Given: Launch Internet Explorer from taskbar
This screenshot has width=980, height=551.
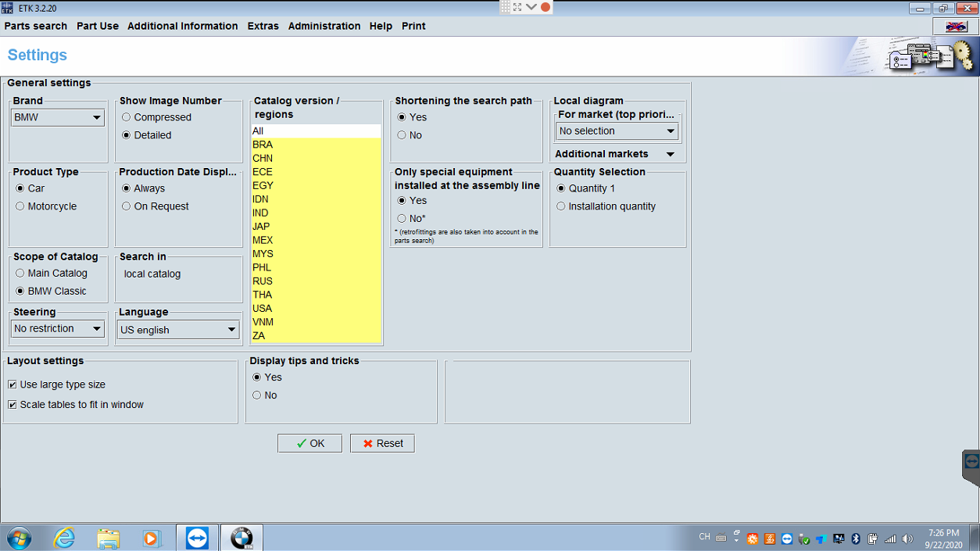Looking at the screenshot, I should tap(64, 538).
